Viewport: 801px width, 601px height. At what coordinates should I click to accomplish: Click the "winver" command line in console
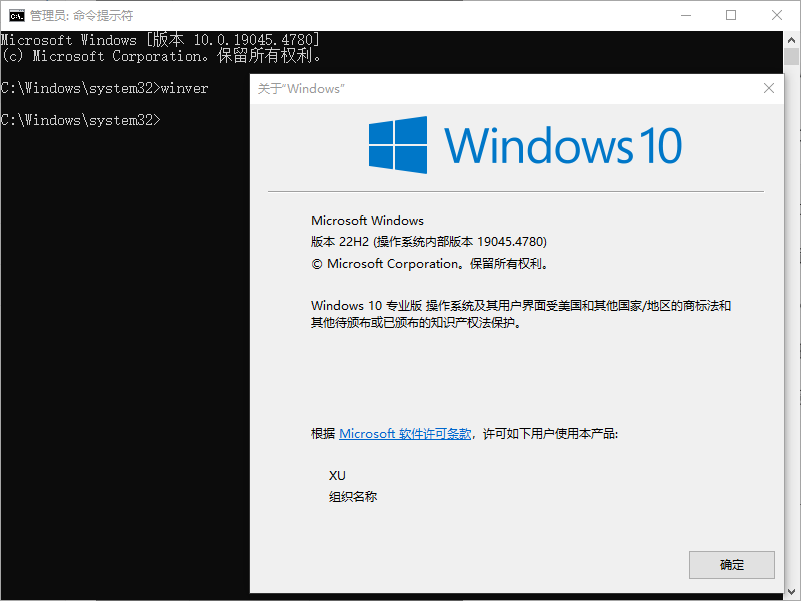coord(104,88)
